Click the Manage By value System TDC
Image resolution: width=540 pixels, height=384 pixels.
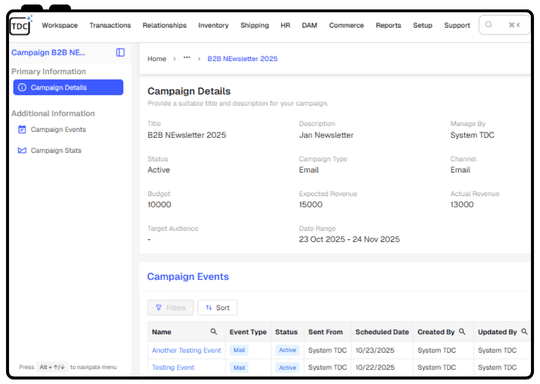472,135
